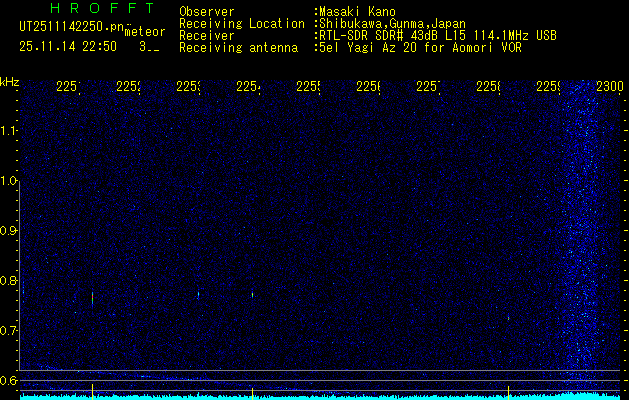Click the 2254 time axis label
629x400 pixels.
coord(248,86)
